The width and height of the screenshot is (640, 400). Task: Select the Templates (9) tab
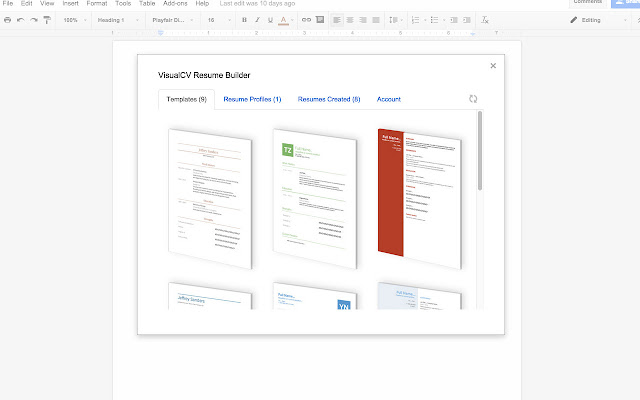187,99
